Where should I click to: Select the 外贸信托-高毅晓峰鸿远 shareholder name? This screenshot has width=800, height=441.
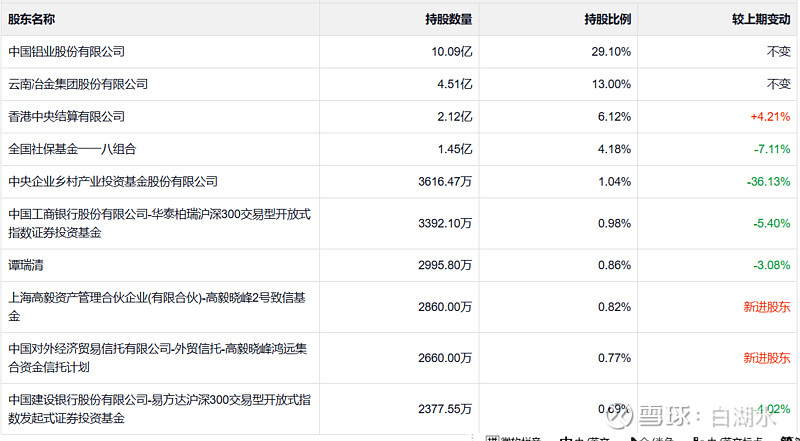(157, 358)
